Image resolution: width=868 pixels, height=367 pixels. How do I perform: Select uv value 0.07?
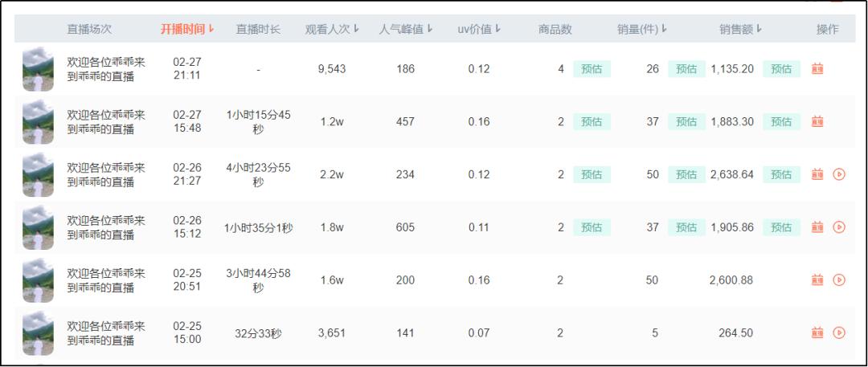click(x=479, y=332)
